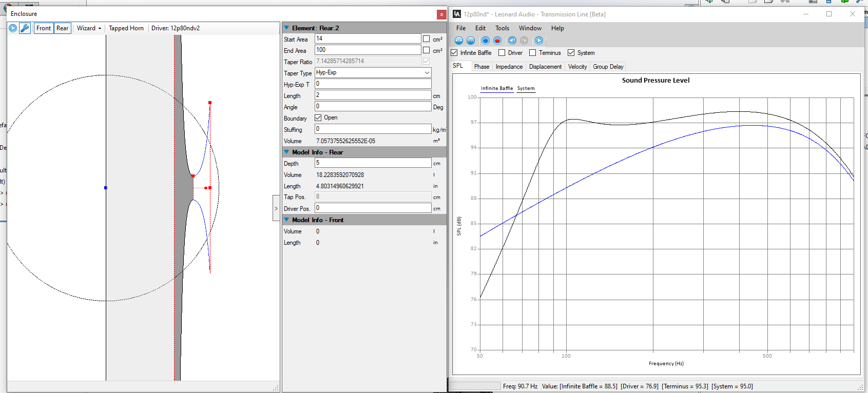Open the Tools menu
The height and width of the screenshot is (393, 868).
point(502,28)
